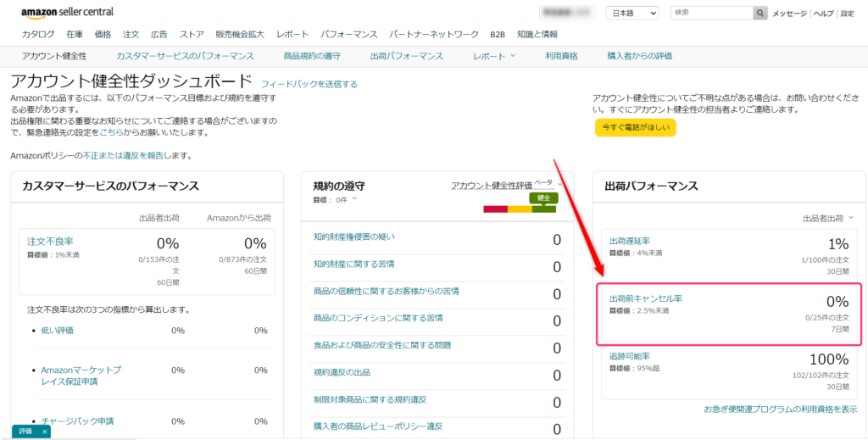Switch to the 購入者からの評価 tab
Image resolution: width=868 pixels, height=440 pixels.
tap(640, 56)
